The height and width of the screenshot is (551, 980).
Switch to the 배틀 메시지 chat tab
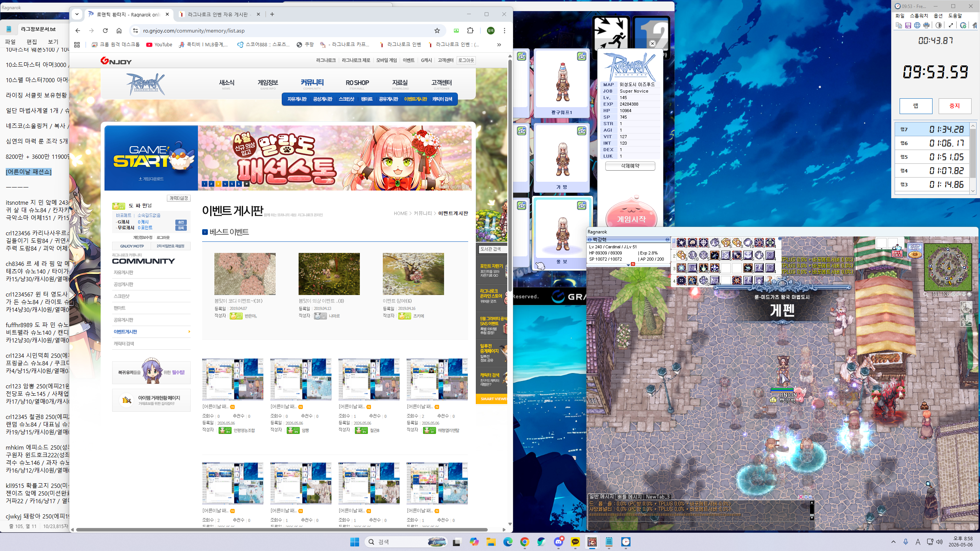629,497
